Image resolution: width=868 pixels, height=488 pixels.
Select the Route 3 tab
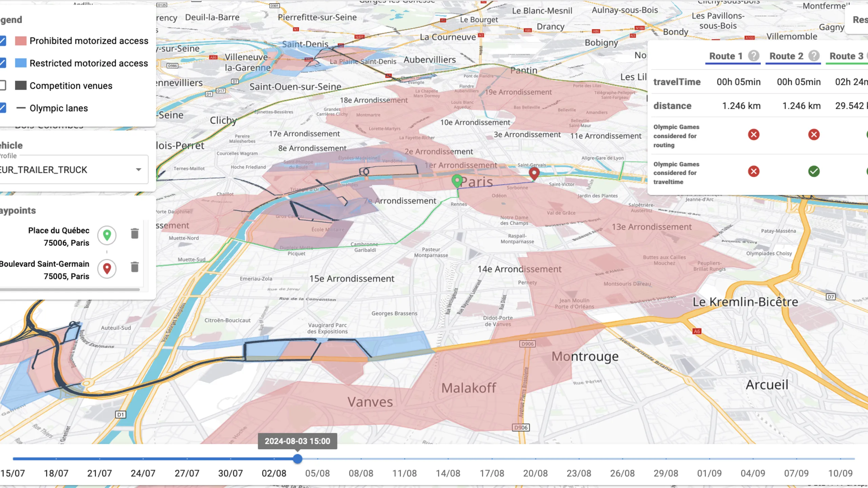pos(846,56)
